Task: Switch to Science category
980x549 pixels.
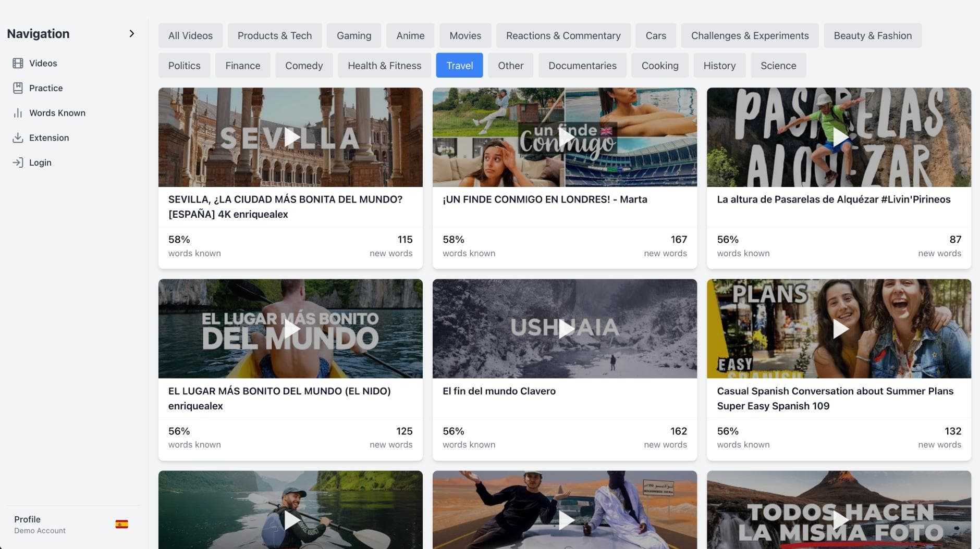Action: click(x=778, y=66)
